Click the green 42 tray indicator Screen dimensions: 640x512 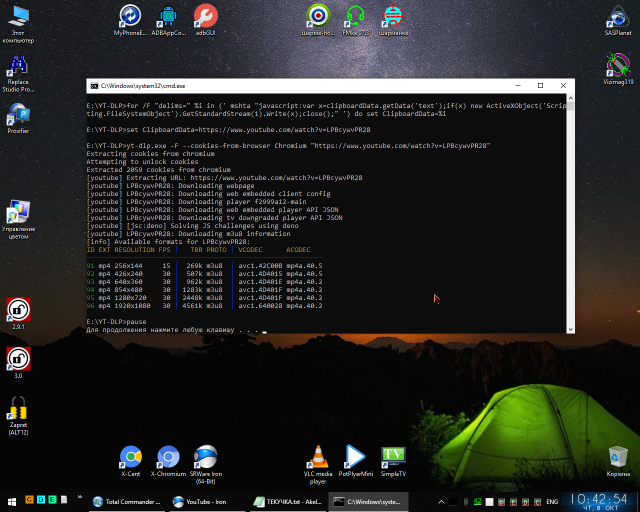(x=477, y=501)
